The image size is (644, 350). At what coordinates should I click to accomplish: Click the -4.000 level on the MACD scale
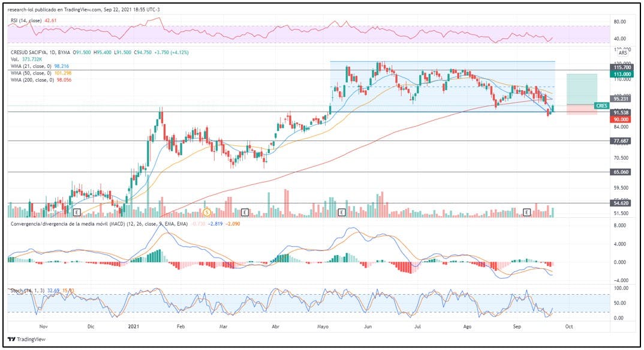point(619,280)
